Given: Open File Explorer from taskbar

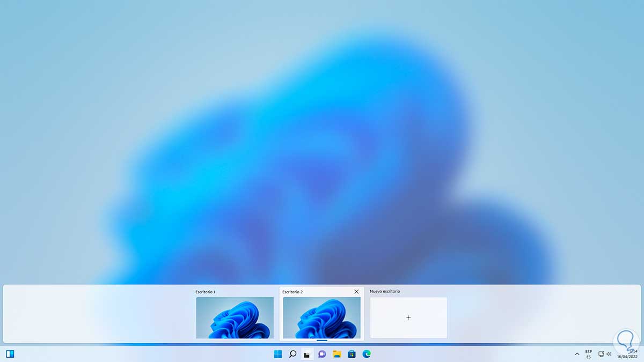Looking at the screenshot, I should pos(337,354).
